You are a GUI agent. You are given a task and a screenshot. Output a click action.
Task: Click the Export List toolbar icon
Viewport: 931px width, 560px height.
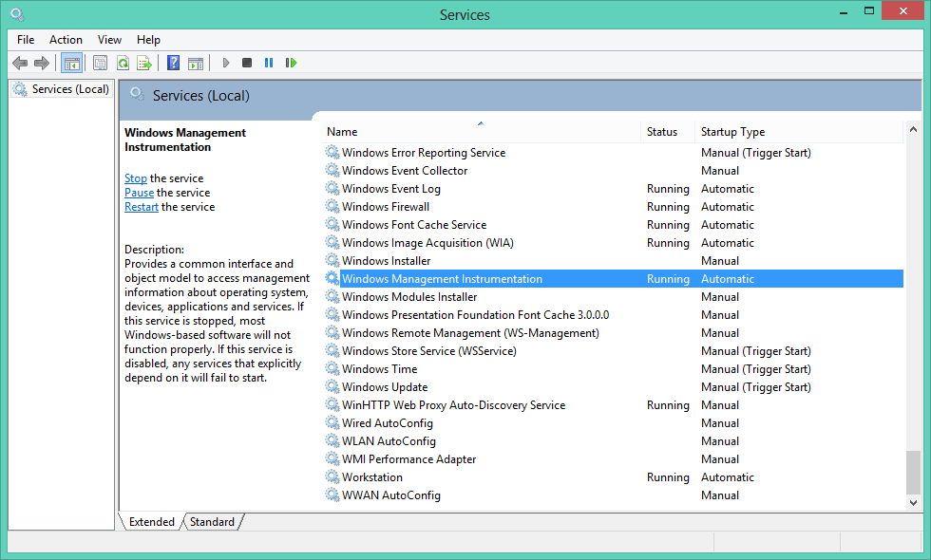[x=144, y=63]
